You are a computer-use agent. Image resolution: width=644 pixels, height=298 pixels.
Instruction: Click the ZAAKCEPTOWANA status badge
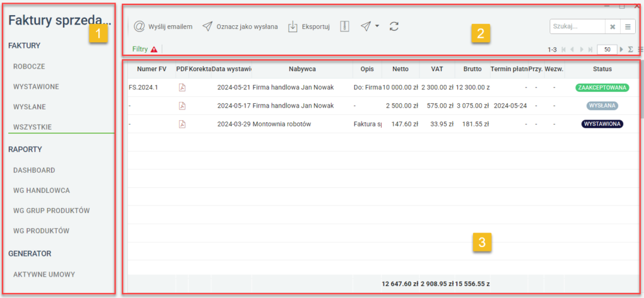pos(602,87)
